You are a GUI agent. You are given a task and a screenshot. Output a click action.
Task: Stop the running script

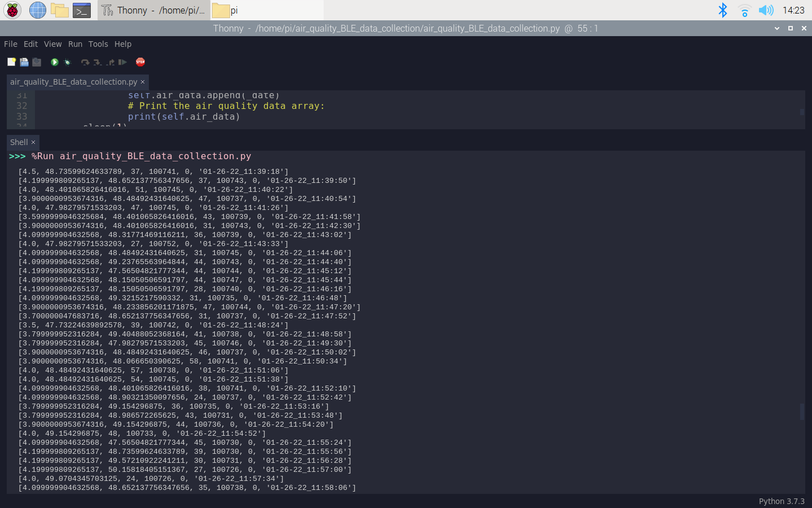[140, 62]
